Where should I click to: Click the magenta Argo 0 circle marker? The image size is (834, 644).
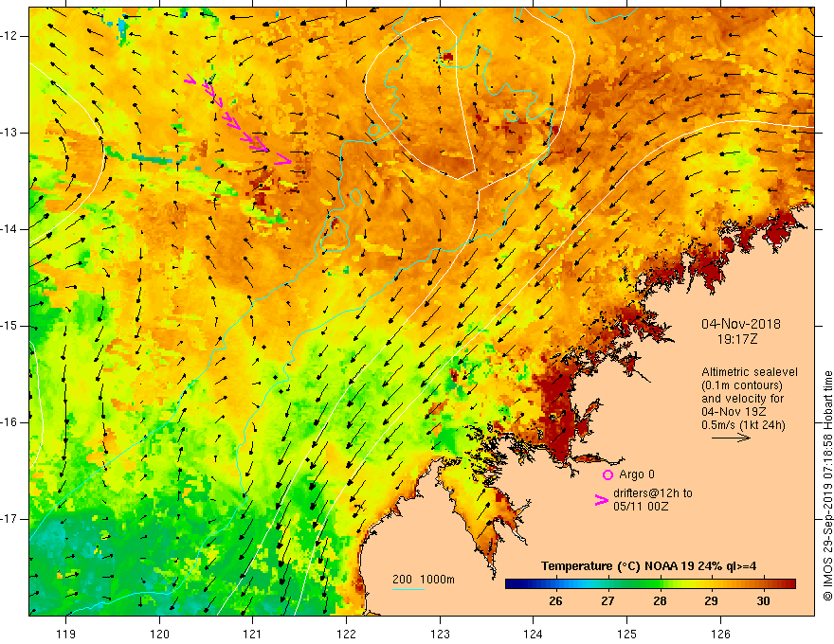(x=607, y=474)
